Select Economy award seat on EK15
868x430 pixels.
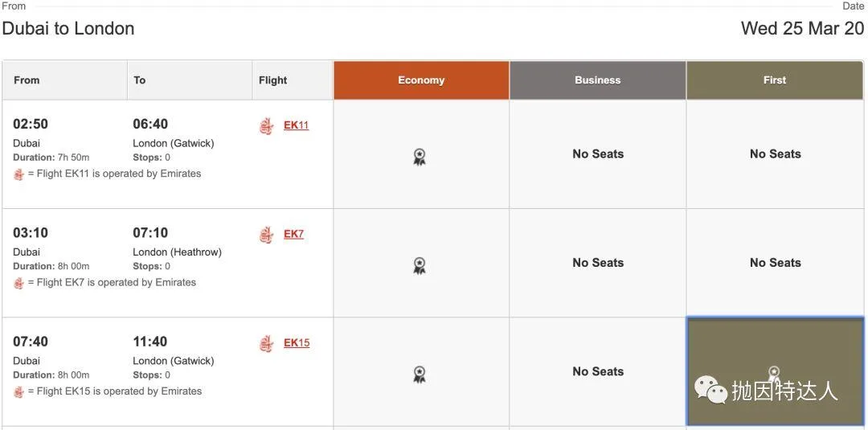click(420, 374)
